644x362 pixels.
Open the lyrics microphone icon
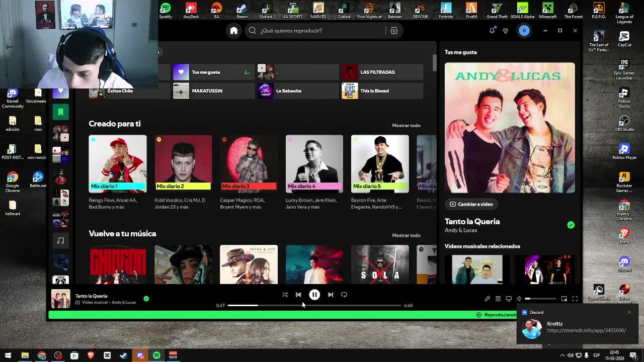tap(487, 299)
